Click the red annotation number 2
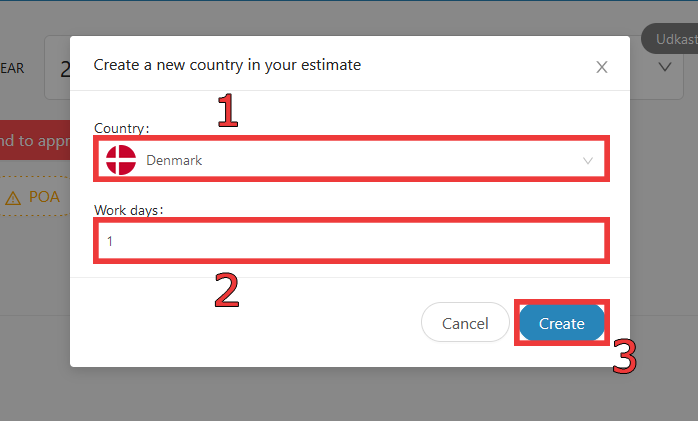The width and height of the screenshot is (698, 421). tap(227, 290)
